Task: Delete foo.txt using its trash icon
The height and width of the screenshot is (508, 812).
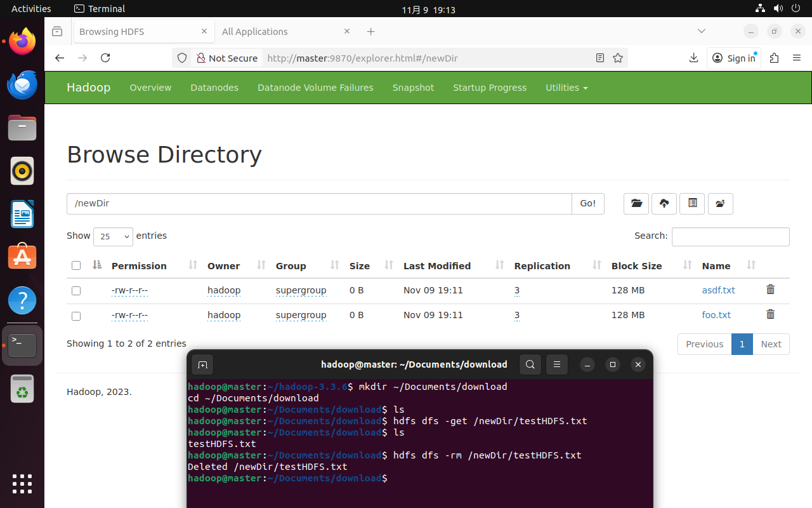Action: [x=770, y=314]
